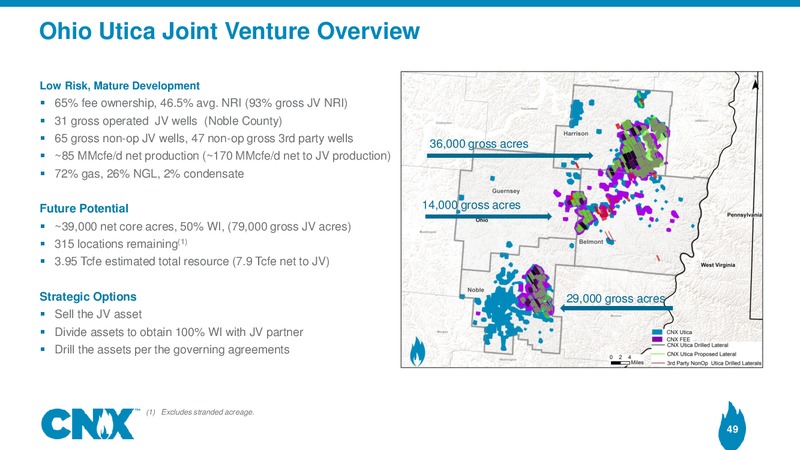The image size is (800, 450).
Task: Click the 36,000 gross acres map label
Action: pos(479,144)
